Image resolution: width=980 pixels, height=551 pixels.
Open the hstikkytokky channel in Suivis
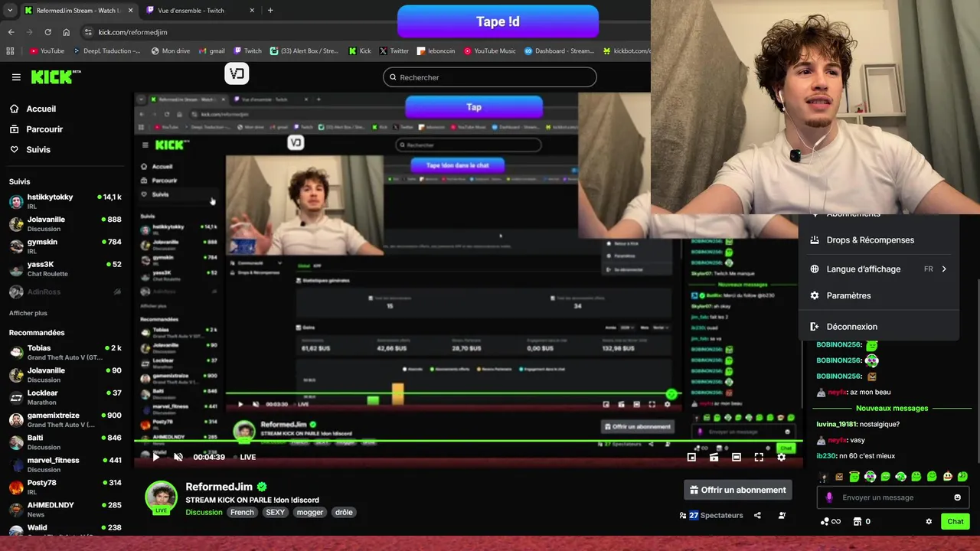pyautogui.click(x=65, y=201)
